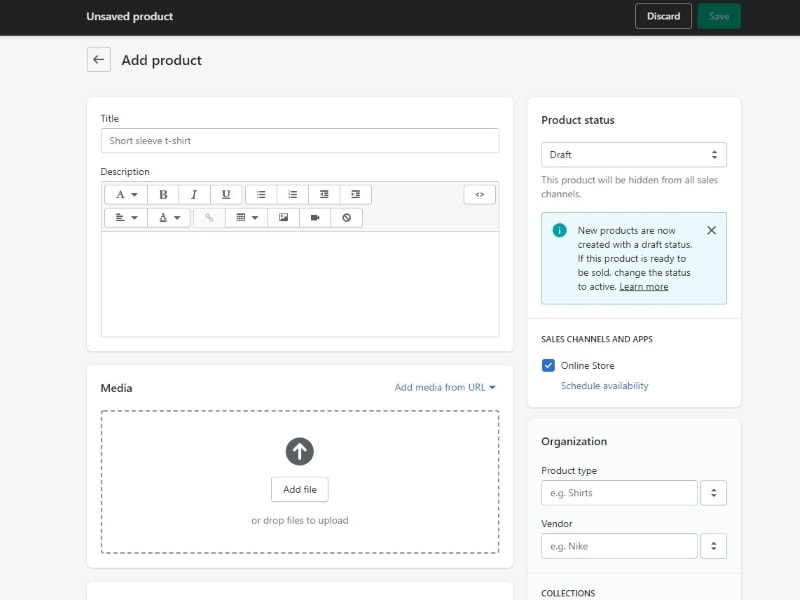Toggle bold formatting in description editor
This screenshot has width=800, height=600.
(x=163, y=194)
